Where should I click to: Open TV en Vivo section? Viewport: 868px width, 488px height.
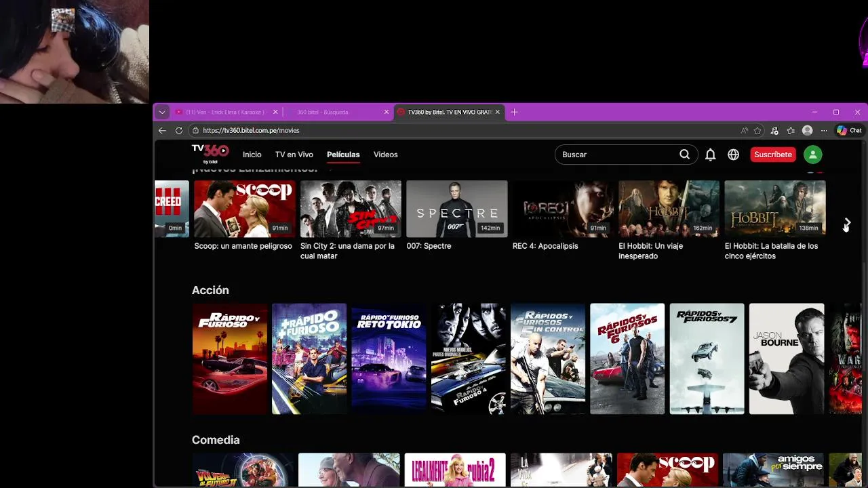(x=294, y=155)
